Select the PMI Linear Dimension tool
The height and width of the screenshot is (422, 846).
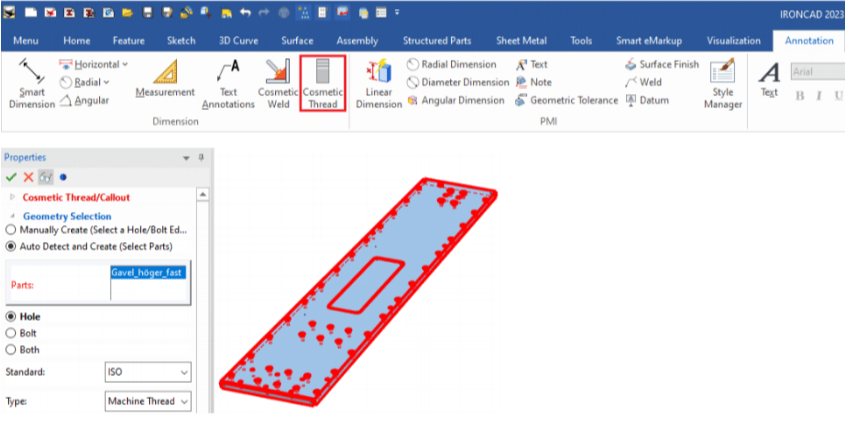coord(379,84)
